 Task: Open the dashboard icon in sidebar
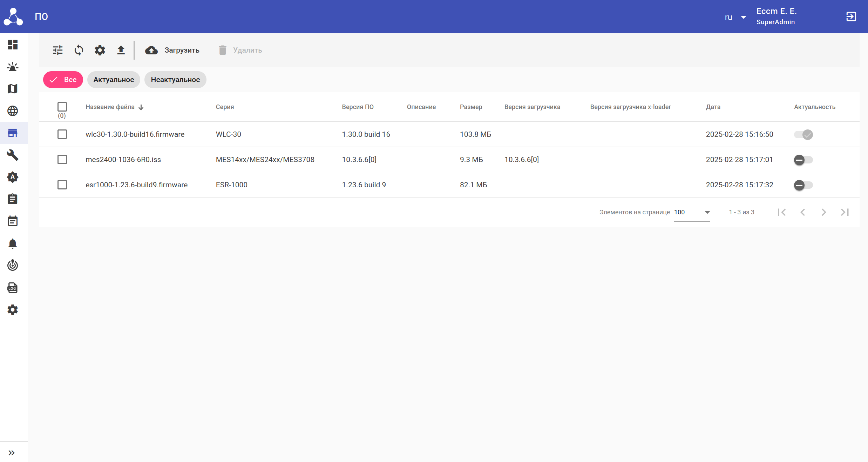[13, 45]
